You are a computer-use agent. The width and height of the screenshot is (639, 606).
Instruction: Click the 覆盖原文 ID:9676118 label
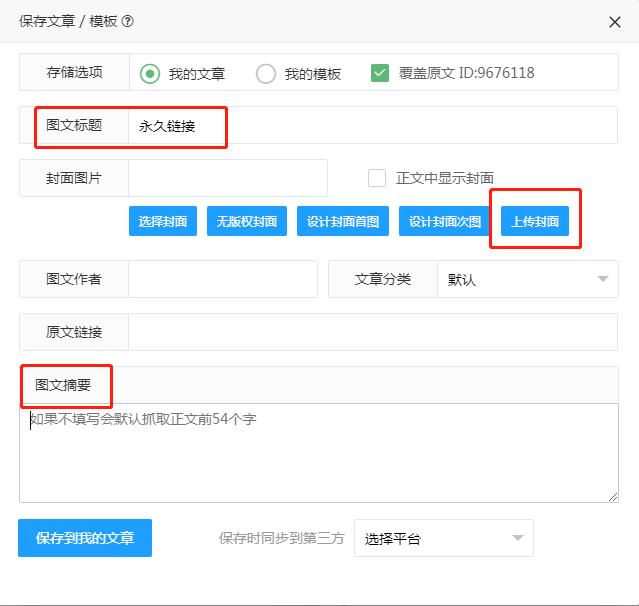[x=466, y=73]
